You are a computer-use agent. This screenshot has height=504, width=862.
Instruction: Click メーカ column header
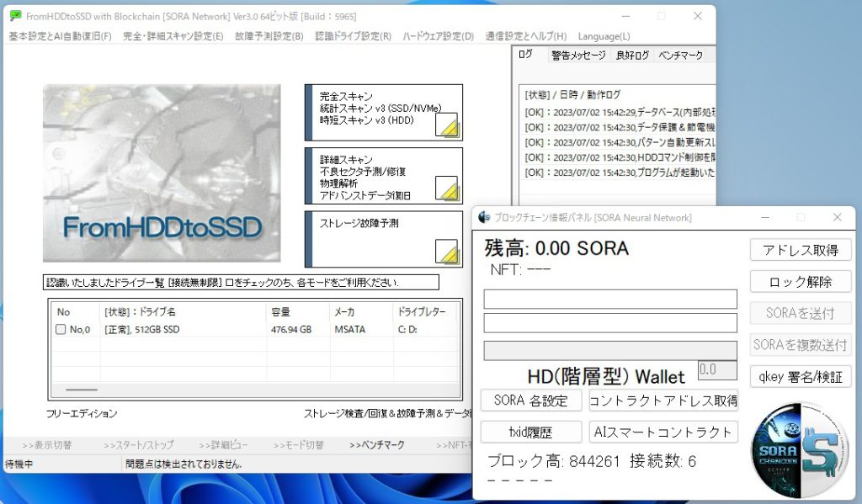(361, 311)
